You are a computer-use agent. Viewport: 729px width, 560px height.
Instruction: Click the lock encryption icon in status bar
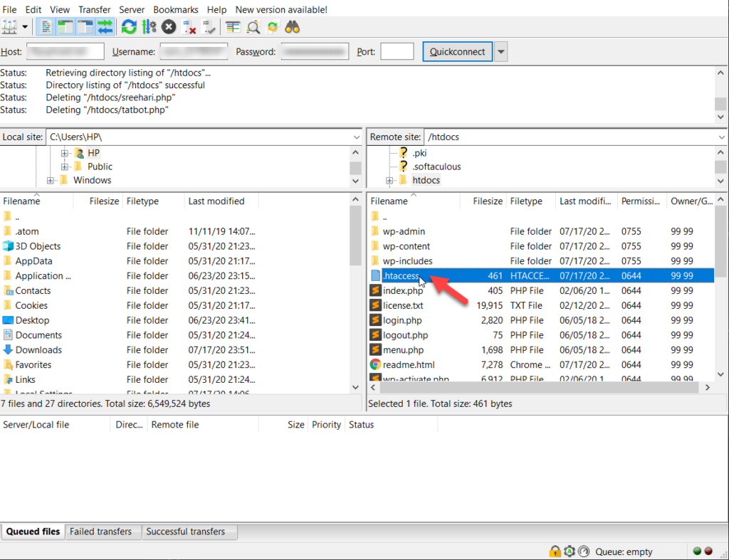(x=555, y=551)
